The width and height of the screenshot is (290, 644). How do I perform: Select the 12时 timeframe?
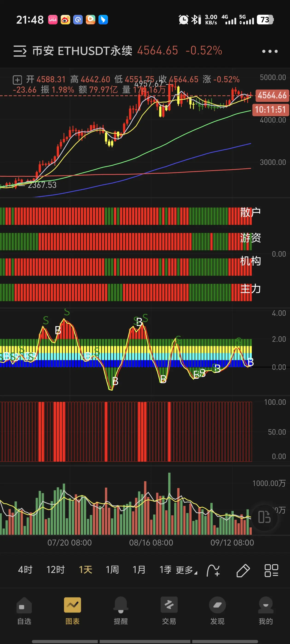(55, 570)
